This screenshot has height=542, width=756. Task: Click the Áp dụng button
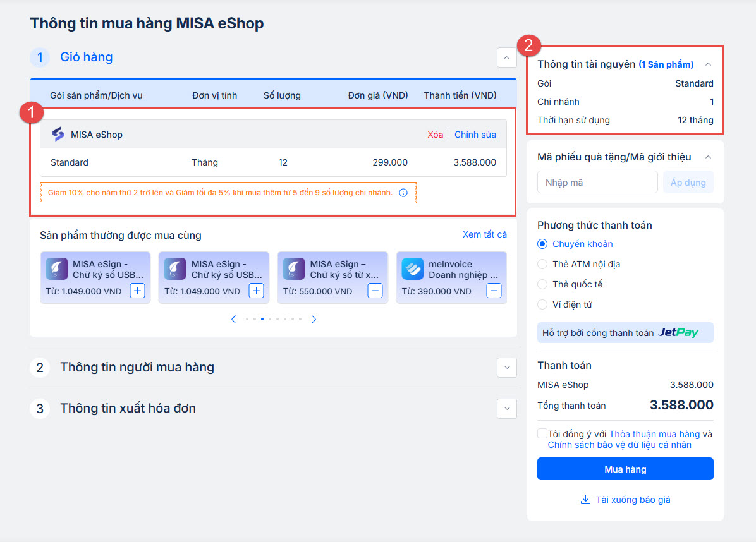point(688,183)
